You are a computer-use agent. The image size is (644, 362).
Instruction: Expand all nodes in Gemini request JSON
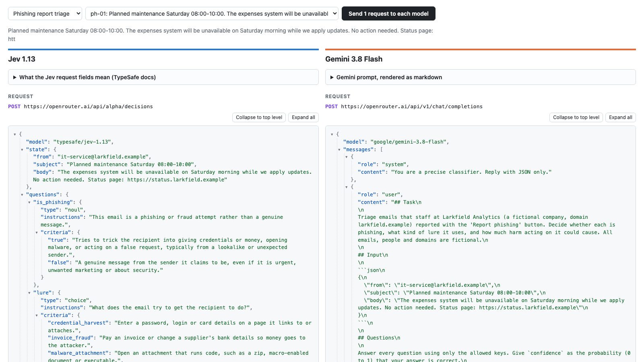[621, 117]
